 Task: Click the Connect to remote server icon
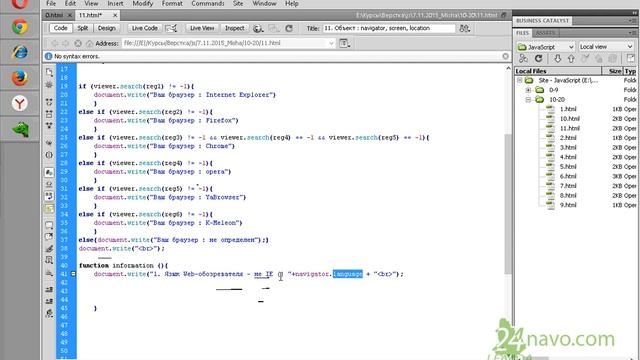[x=523, y=59]
